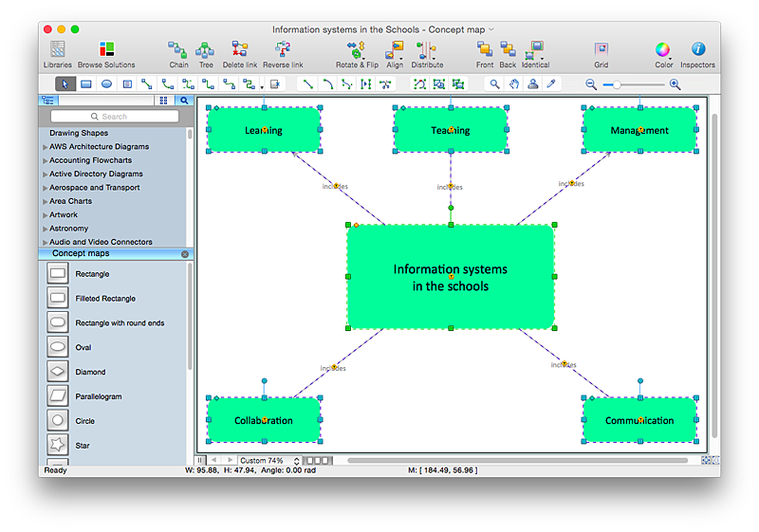The width and height of the screenshot is (759, 532).
Task: Activate the Tree connection mode
Action: (x=206, y=55)
